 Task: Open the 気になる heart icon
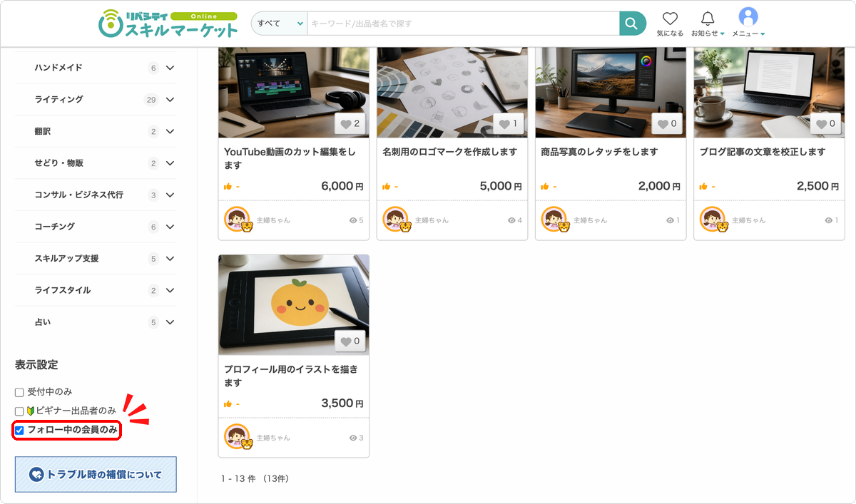[670, 19]
